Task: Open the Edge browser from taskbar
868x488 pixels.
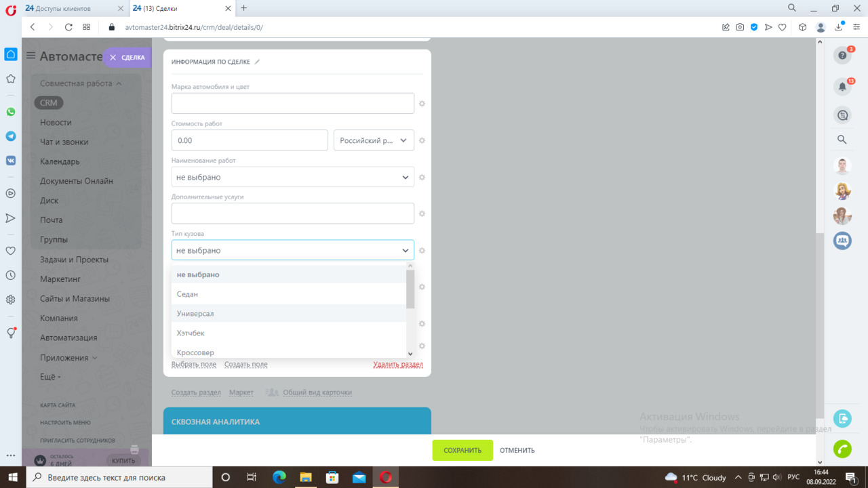Action: tap(279, 477)
